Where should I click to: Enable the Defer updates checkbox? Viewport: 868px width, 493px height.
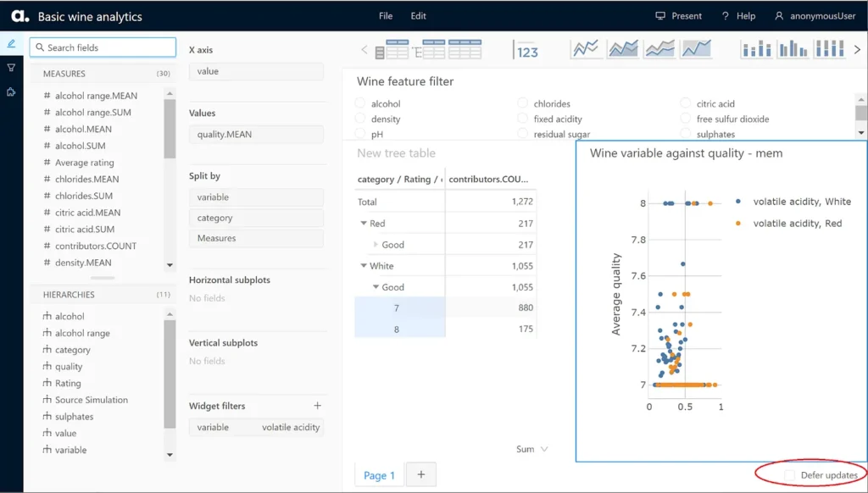point(790,474)
